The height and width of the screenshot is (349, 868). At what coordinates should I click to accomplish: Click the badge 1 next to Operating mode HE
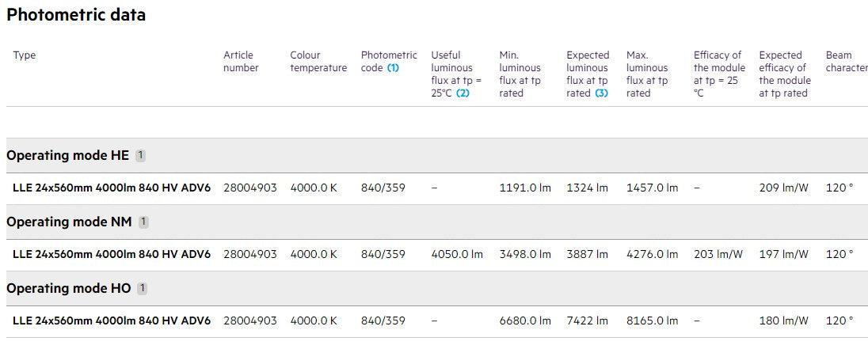(141, 155)
